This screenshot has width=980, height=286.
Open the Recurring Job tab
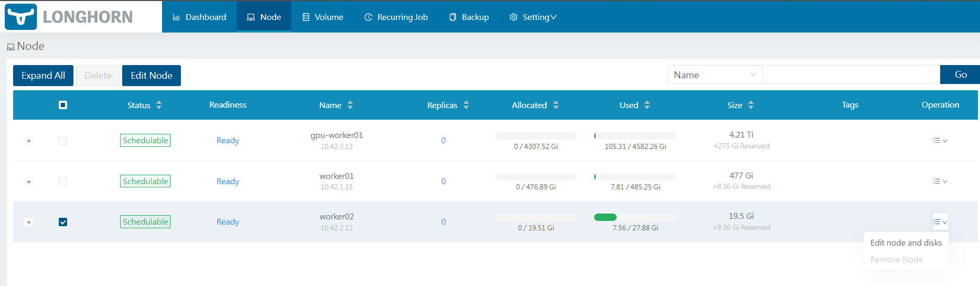(x=396, y=17)
